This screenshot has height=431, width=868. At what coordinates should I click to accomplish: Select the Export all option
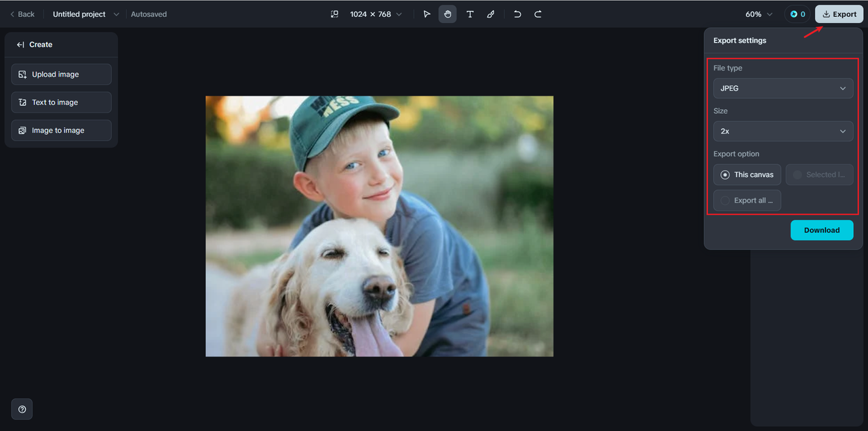747,201
